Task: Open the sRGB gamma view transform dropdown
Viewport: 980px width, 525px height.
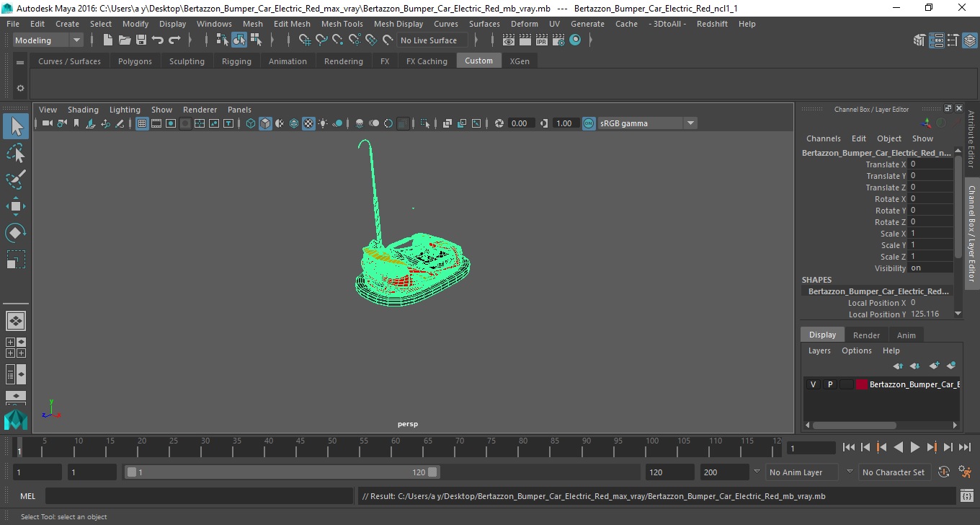Action: pyautogui.click(x=647, y=123)
